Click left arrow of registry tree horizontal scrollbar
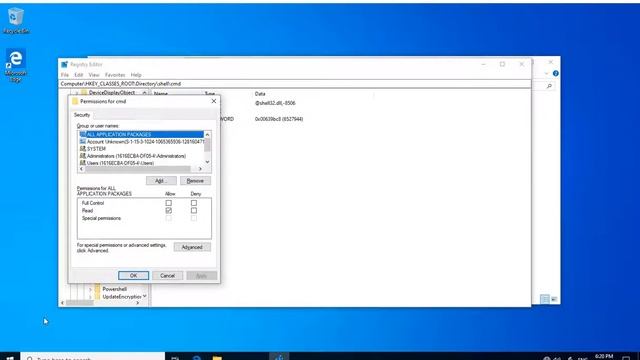640x360 pixels. (62, 303)
